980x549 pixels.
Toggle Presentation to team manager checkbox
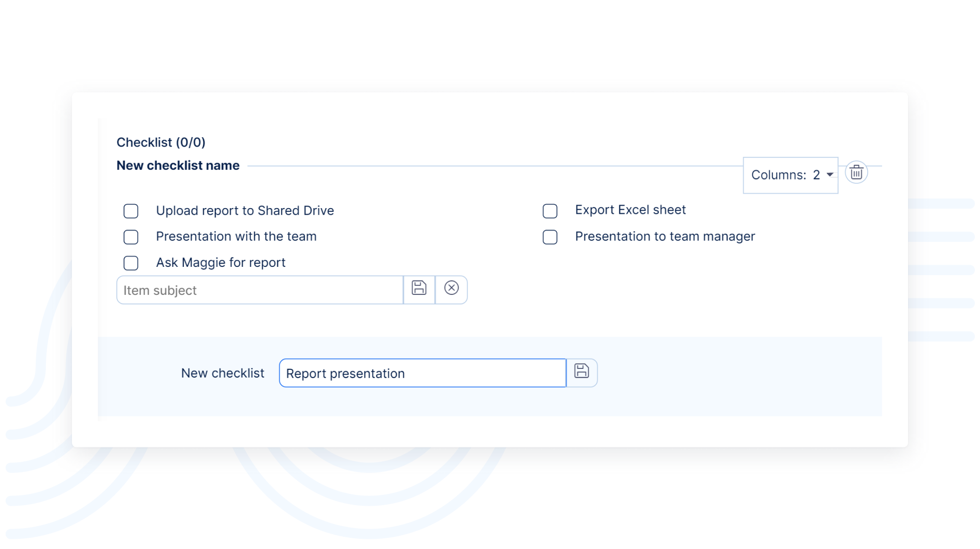click(550, 237)
